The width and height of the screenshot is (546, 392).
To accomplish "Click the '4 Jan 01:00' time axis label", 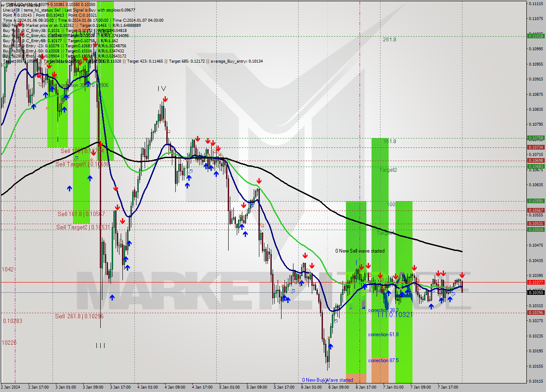I will pos(148,387).
